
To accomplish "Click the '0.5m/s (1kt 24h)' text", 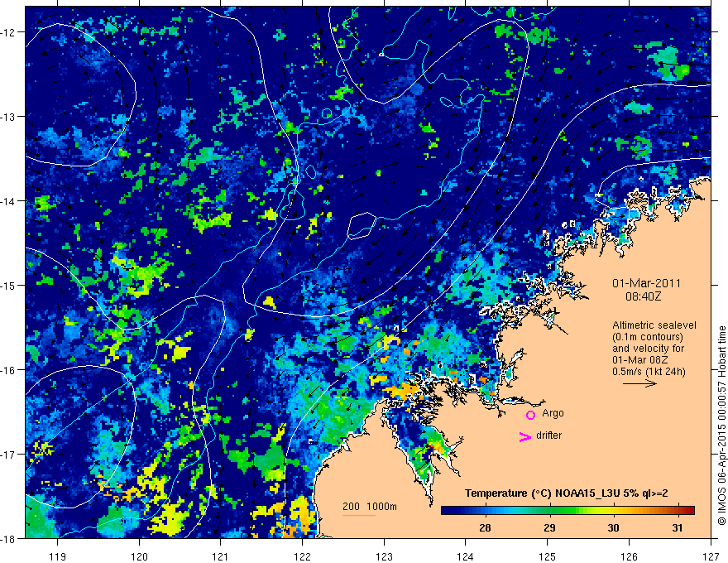I will point(649,372).
